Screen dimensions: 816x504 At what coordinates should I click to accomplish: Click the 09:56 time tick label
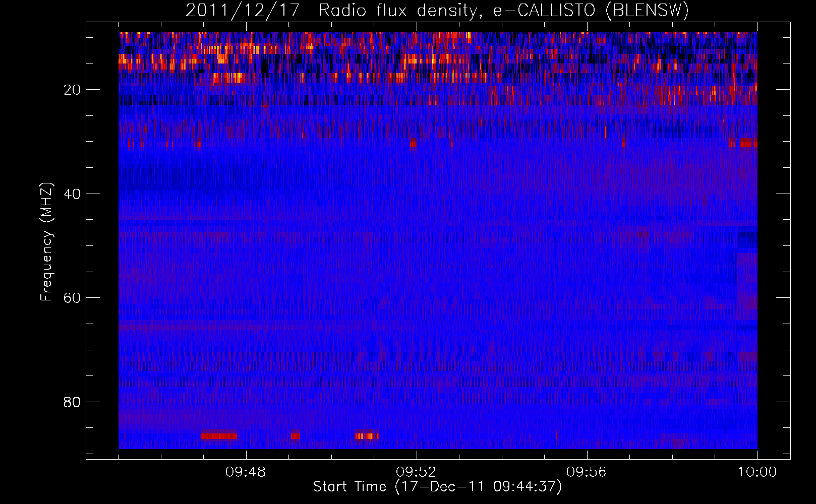pos(587,472)
